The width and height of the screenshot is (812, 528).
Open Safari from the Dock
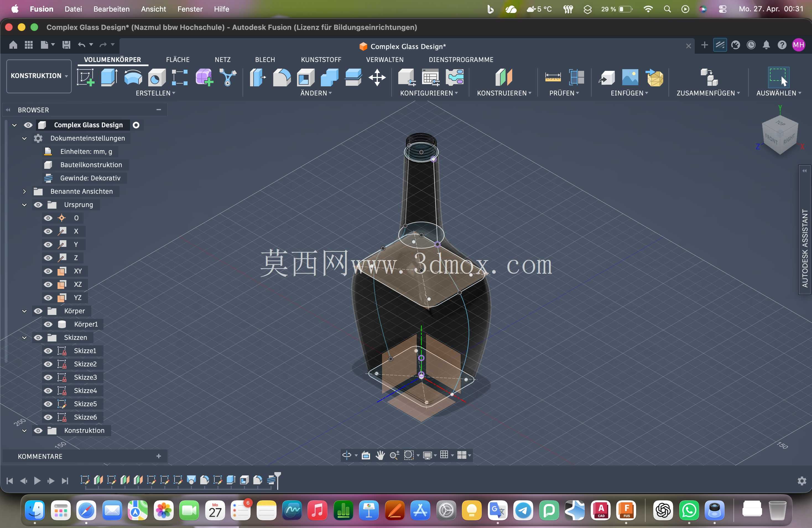[x=86, y=511]
